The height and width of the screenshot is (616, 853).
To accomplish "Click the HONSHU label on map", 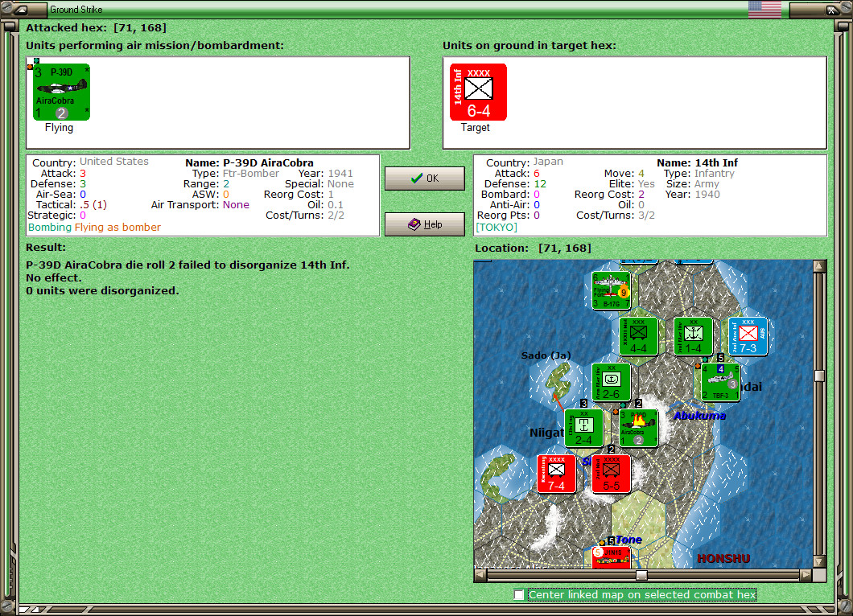I will 723,558.
